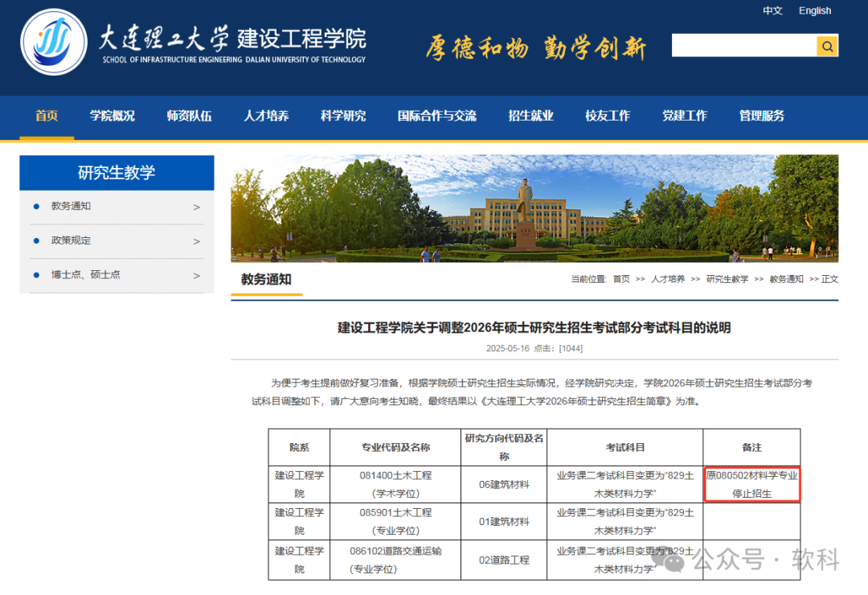868x595 pixels.
Task: Expand the 博士点、硕士点 sidebar arrow
Action: [x=196, y=275]
